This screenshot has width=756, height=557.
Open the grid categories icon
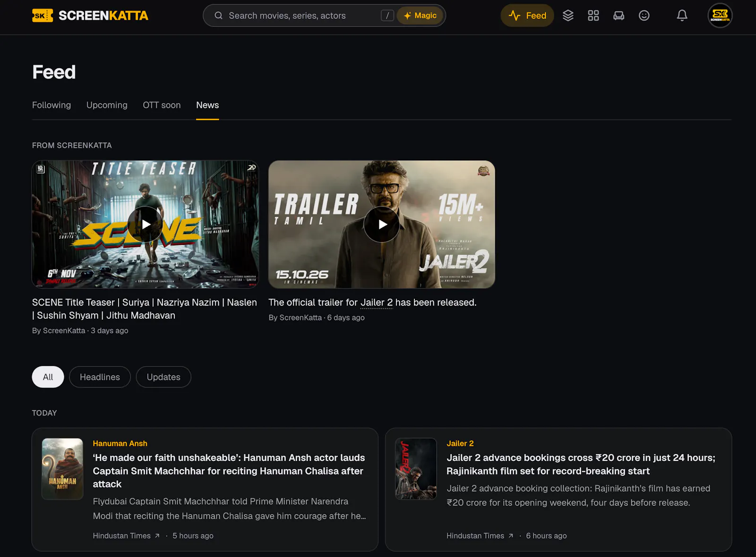pos(593,16)
